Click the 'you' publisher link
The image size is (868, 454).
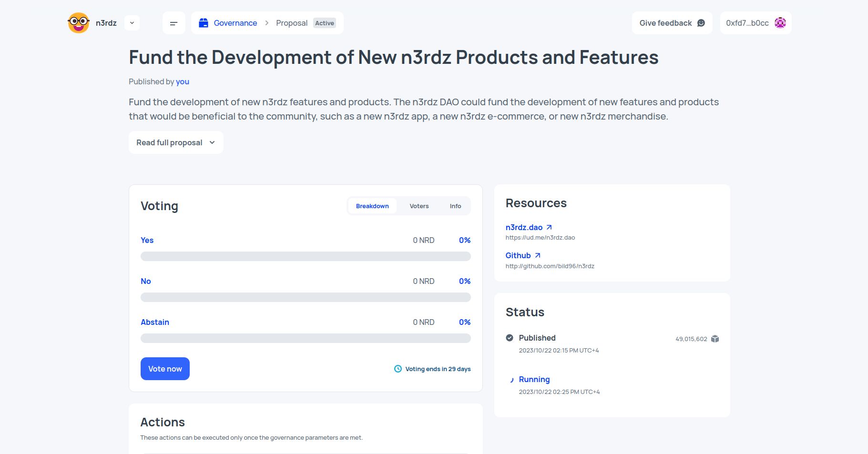pos(183,81)
